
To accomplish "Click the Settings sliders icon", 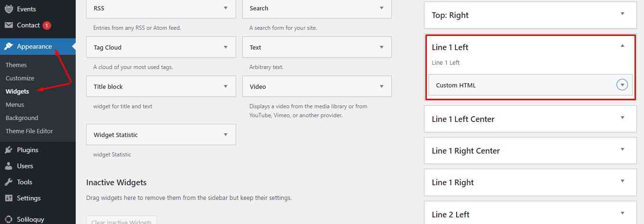I will click(x=9, y=198).
